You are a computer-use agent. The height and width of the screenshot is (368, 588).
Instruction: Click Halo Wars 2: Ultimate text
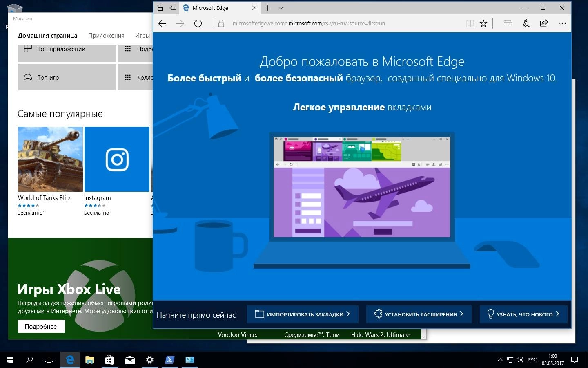point(380,334)
